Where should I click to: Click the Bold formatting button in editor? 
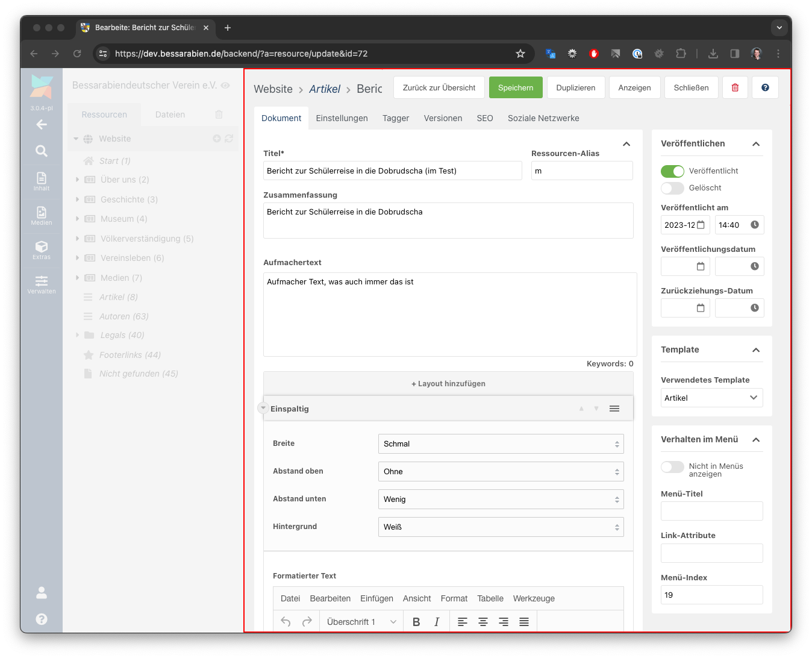coord(416,622)
